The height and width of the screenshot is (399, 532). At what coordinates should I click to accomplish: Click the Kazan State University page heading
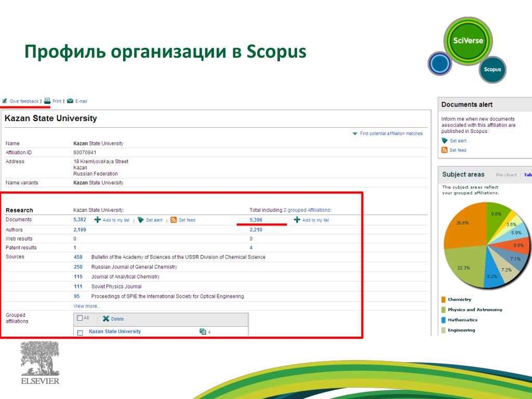point(51,118)
